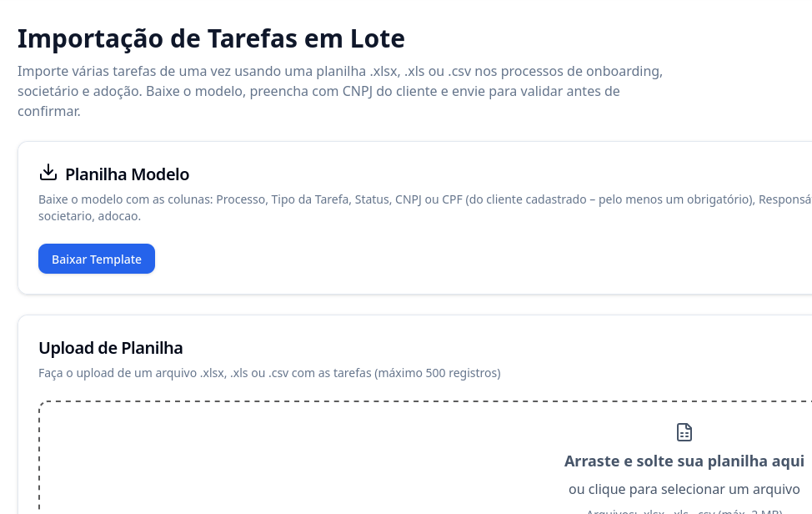
Task: Select the introductory paragraph about importar várias tarefas
Action: pos(339,91)
